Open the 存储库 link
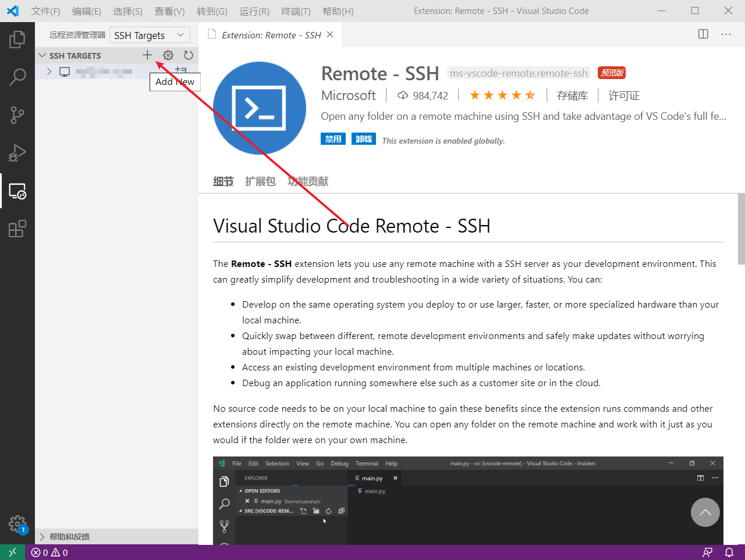Image resolution: width=745 pixels, height=560 pixels. [x=572, y=96]
